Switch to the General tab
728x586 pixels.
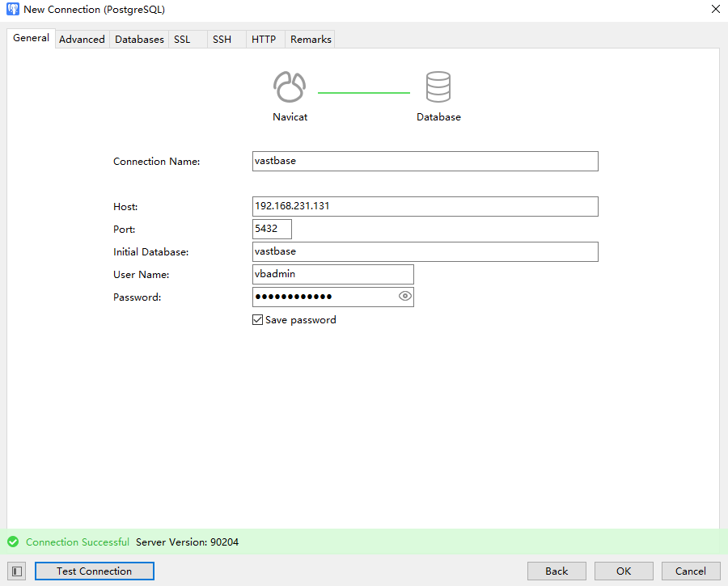31,38
